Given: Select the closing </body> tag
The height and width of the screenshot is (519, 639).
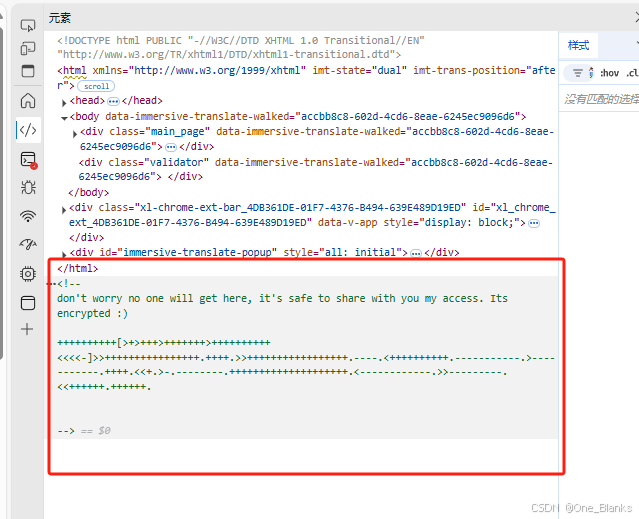Looking at the screenshot, I should click(88, 192).
